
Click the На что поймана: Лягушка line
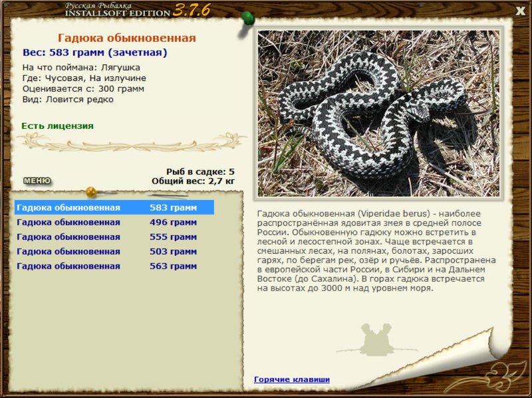(x=81, y=68)
